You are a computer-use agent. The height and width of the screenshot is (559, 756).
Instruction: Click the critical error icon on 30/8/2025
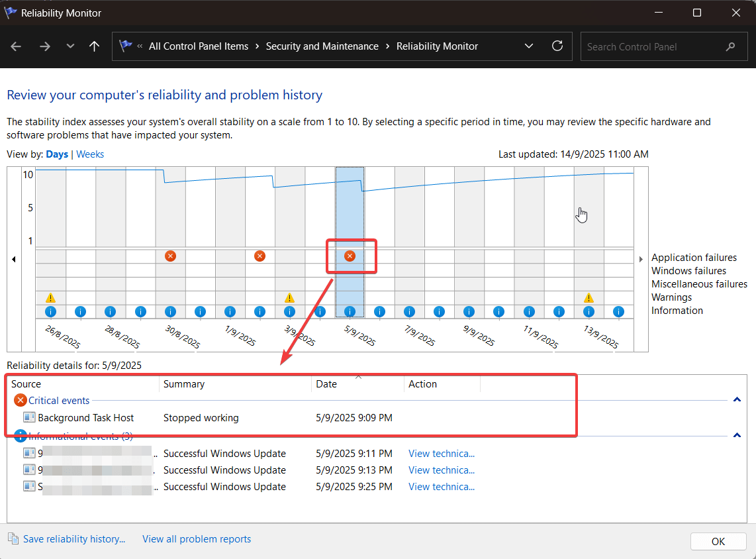pyautogui.click(x=170, y=256)
